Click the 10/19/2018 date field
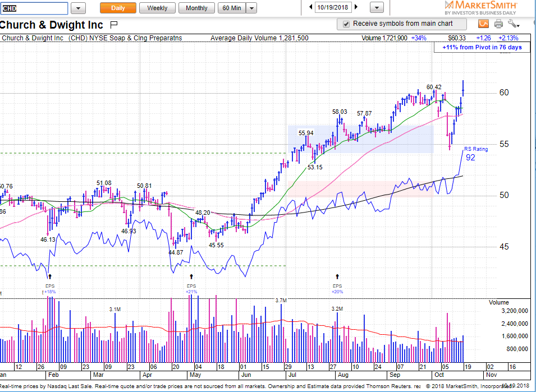 333,7
